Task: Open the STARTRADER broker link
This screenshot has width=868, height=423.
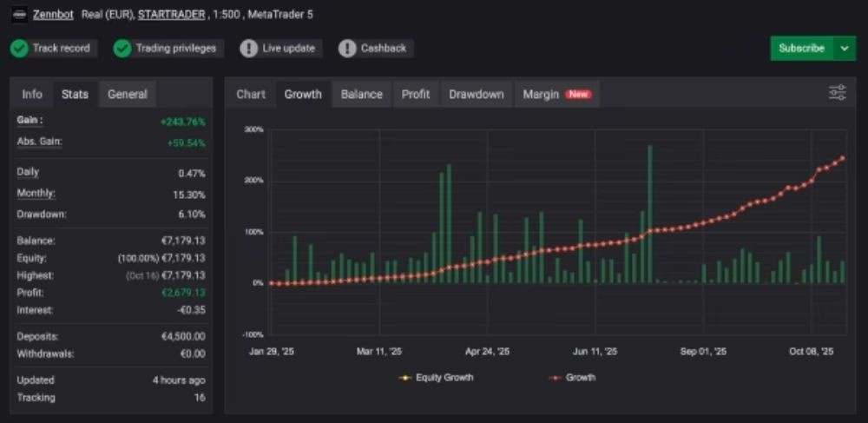Action: tap(171, 15)
